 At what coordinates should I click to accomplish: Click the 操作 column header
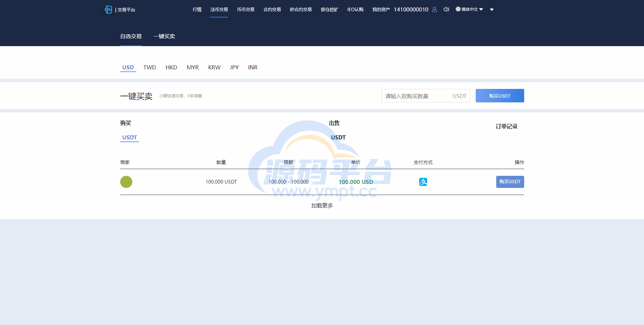519,162
